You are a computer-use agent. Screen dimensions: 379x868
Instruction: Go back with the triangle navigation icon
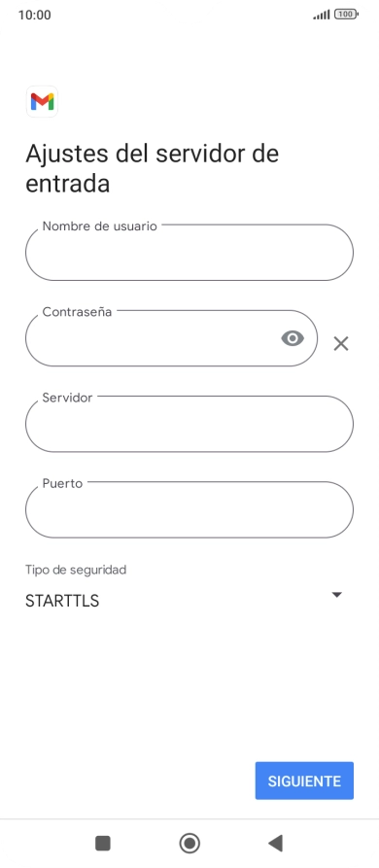coord(276,843)
